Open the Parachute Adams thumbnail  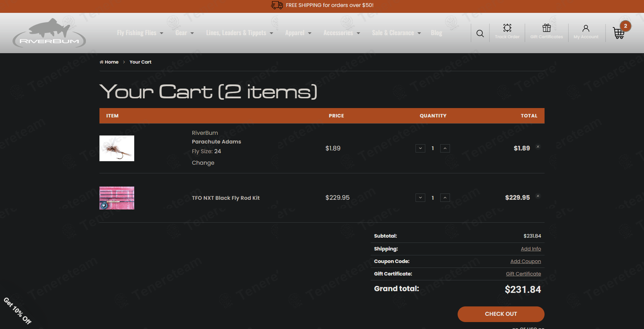click(117, 148)
